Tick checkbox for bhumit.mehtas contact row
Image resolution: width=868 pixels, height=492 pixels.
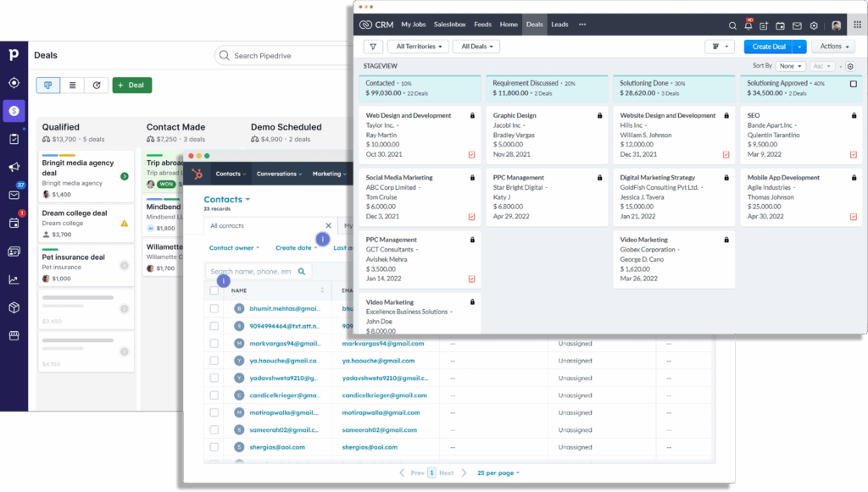(x=214, y=308)
